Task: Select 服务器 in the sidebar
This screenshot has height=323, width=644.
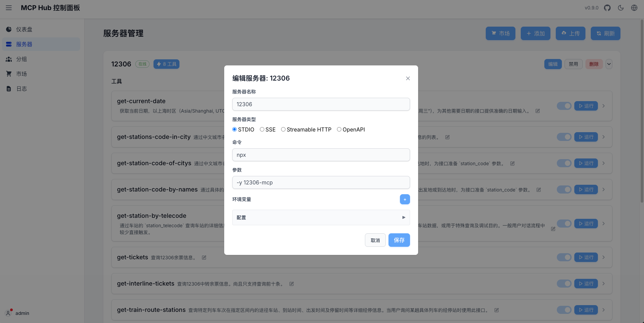Action: 41,44
